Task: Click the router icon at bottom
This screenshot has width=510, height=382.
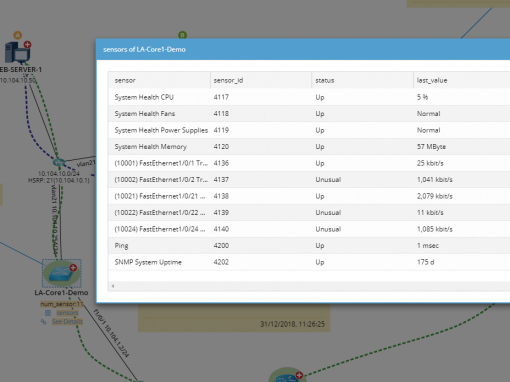Action: pyautogui.click(x=287, y=376)
